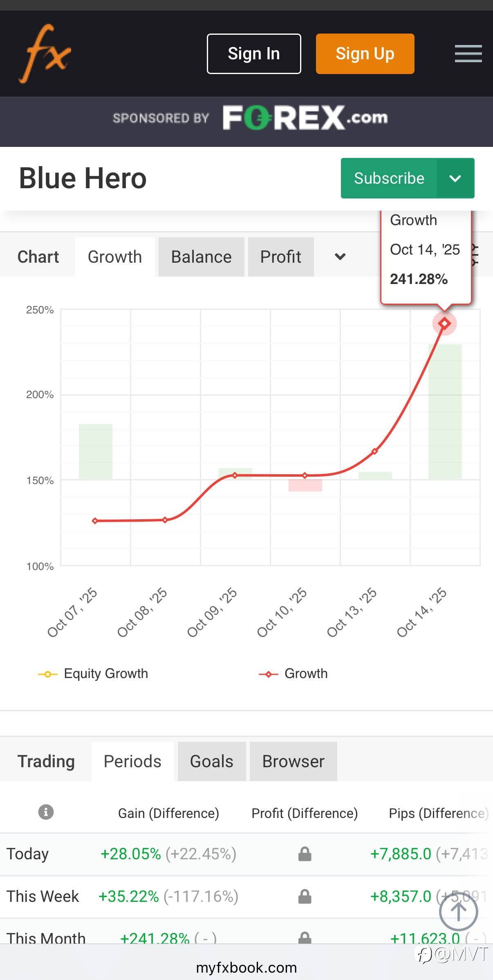Viewport: 493px width, 980px height.
Task: Toggle Growth series in chart legend
Action: pyautogui.click(x=294, y=674)
